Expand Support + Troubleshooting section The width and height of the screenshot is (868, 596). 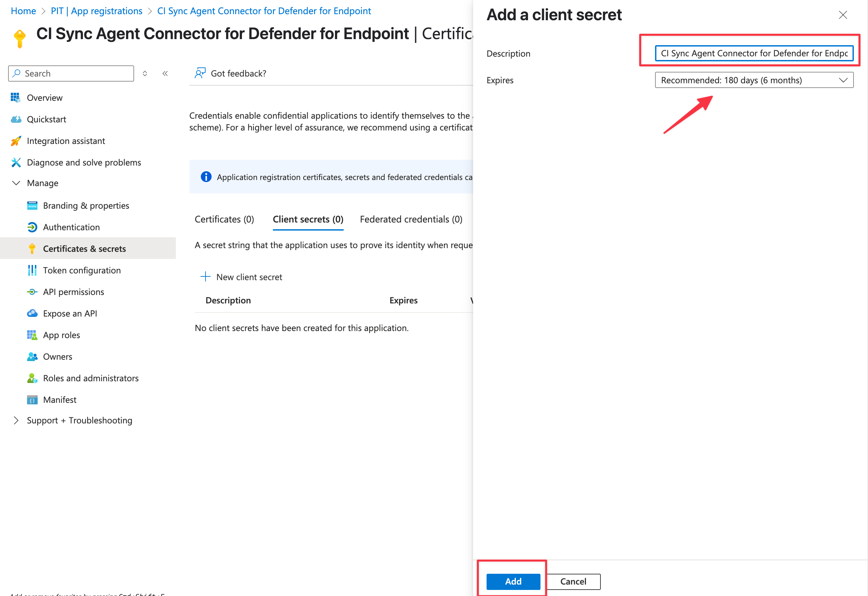16,420
